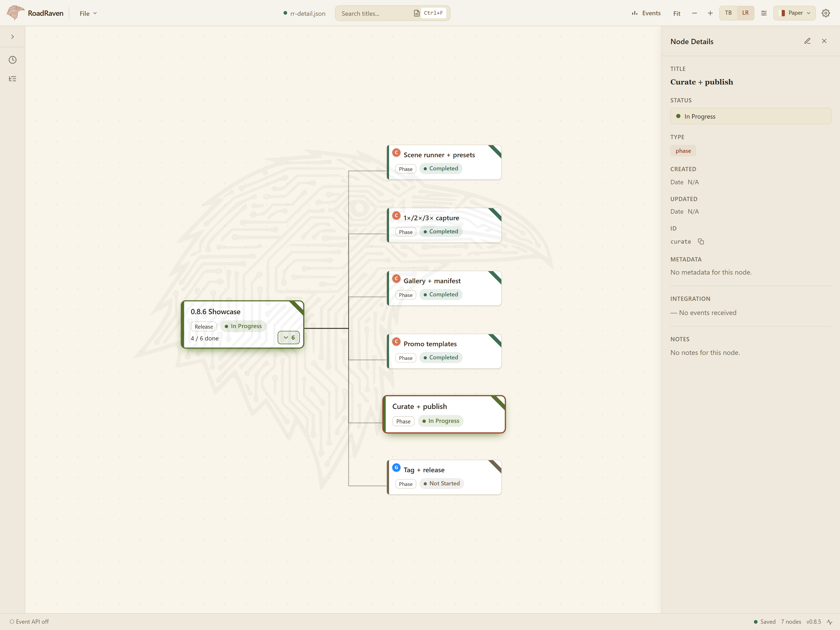Open the Events panel
840x630 pixels.
click(x=646, y=13)
